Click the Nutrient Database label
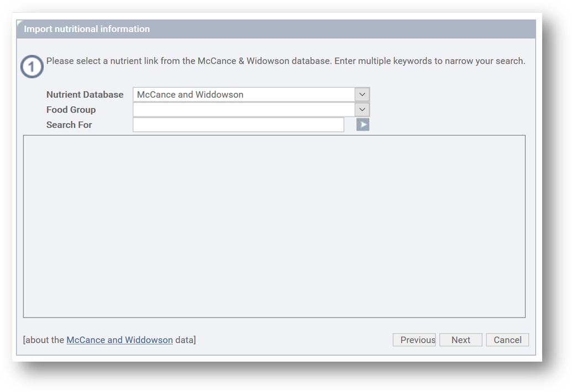Viewport: 572px width, 392px height. [x=85, y=94]
